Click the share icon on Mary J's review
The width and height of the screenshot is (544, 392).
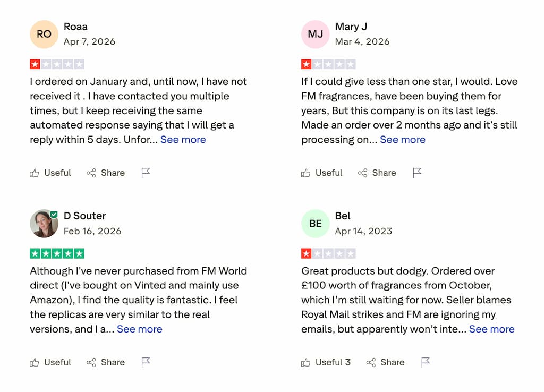point(363,173)
